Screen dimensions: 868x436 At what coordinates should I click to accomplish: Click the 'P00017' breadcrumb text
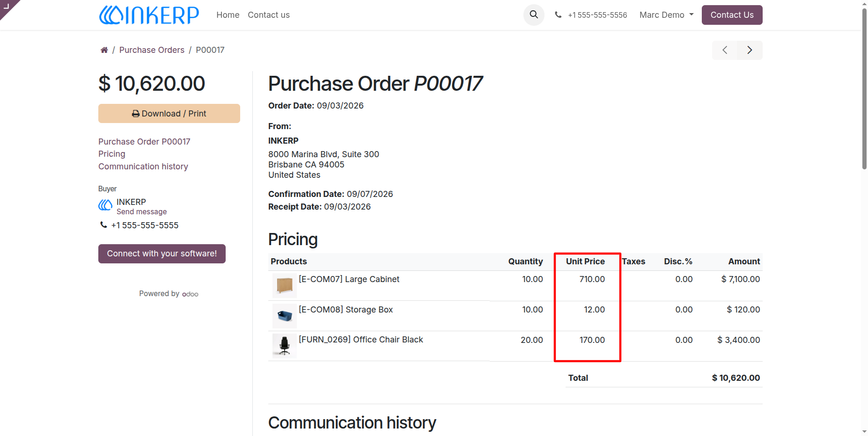point(210,50)
